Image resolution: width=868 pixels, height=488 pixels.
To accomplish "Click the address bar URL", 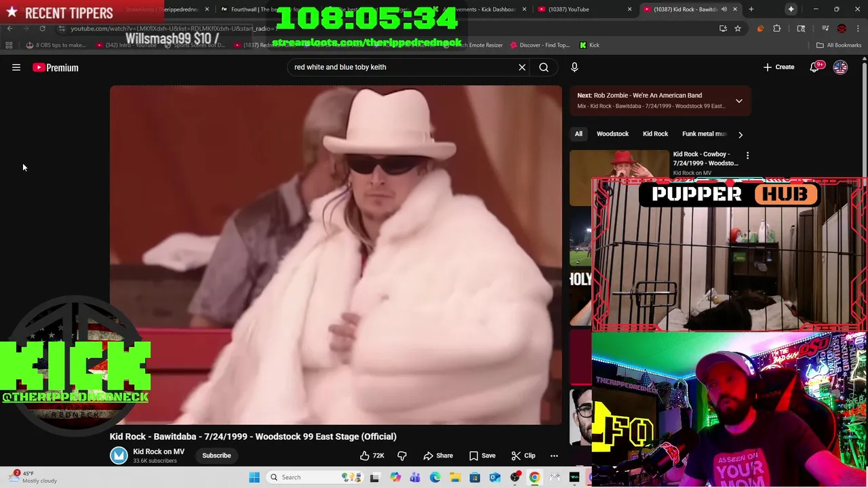I will point(173,28).
